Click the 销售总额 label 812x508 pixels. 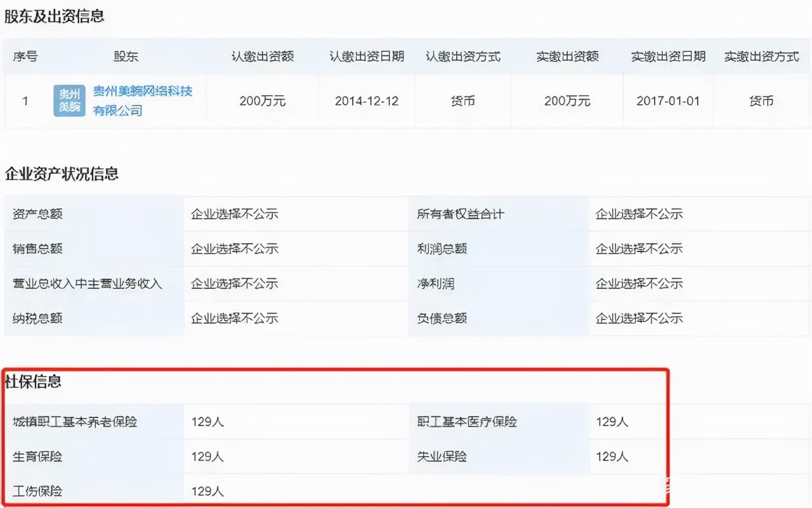(37, 249)
